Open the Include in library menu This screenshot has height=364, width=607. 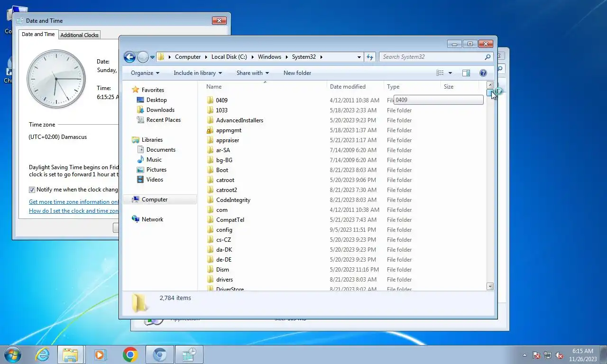(198, 73)
